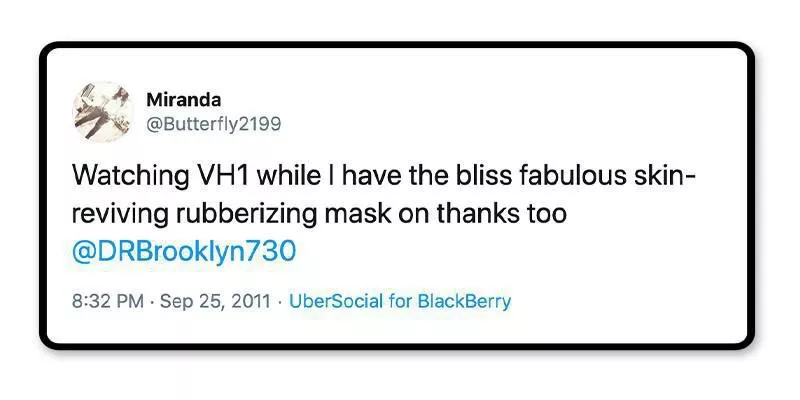Click the word Watching in the tweet
The image size is (800, 400).
[x=131, y=177]
